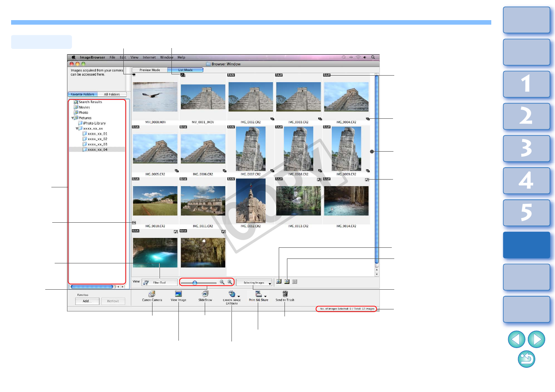Screen dimensions: 555x392
Task: Click the thumbnail size slider handle
Action: point(195,283)
